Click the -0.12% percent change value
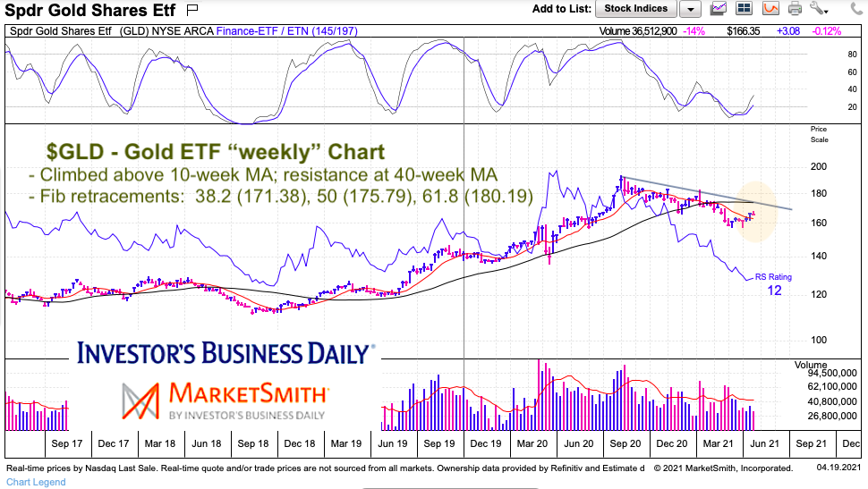This screenshot has height=489, width=868. (827, 31)
